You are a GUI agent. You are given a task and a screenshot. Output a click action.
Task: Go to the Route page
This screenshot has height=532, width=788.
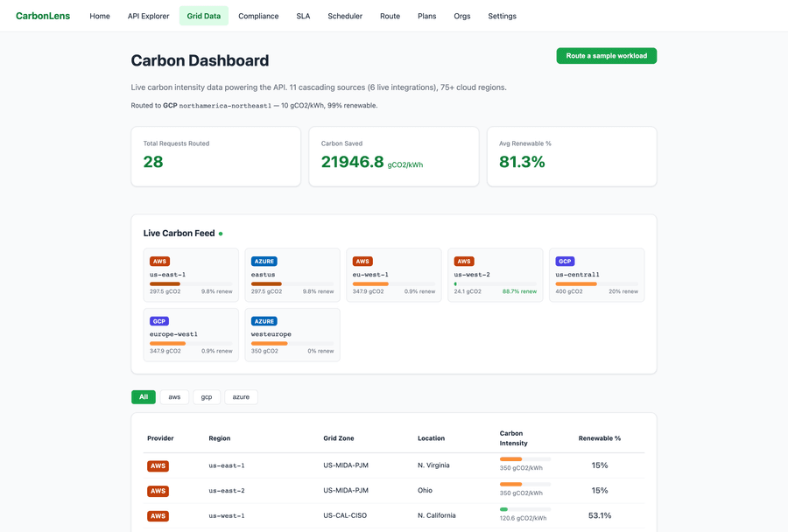(390, 16)
